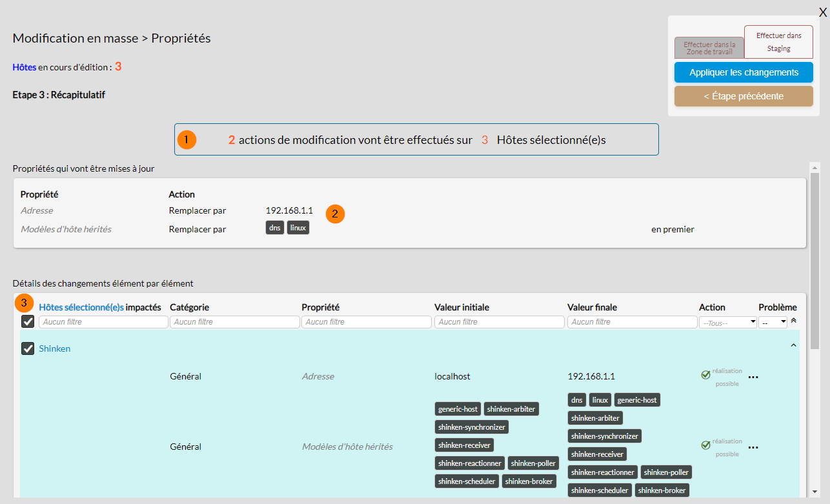The width and height of the screenshot is (830, 504).
Task: Toggle the select-all hosts checkbox
Action: tap(28, 321)
